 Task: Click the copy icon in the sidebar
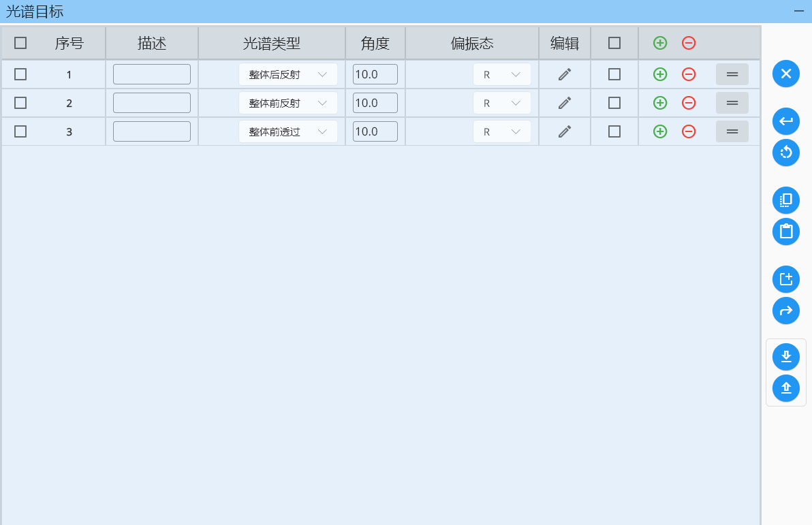[785, 200]
